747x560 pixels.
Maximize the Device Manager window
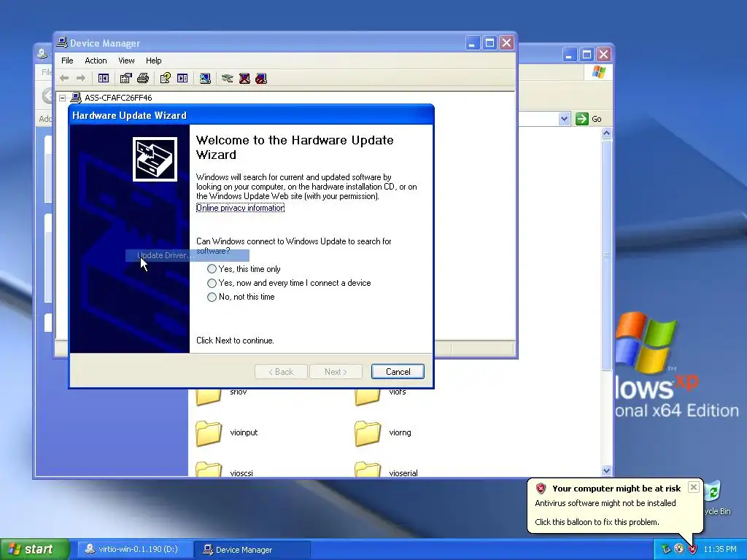(x=489, y=43)
